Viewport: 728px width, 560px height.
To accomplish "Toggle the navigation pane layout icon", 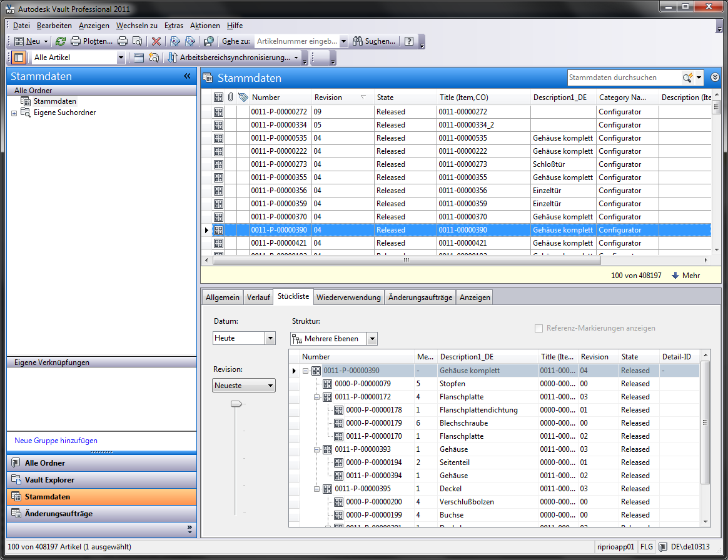I will click(x=18, y=57).
